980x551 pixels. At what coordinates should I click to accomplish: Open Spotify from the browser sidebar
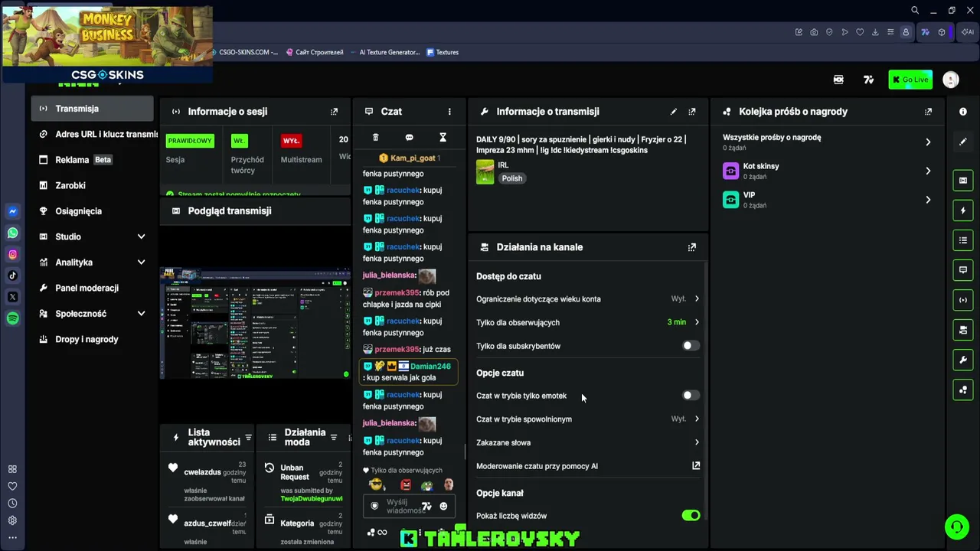point(13,319)
